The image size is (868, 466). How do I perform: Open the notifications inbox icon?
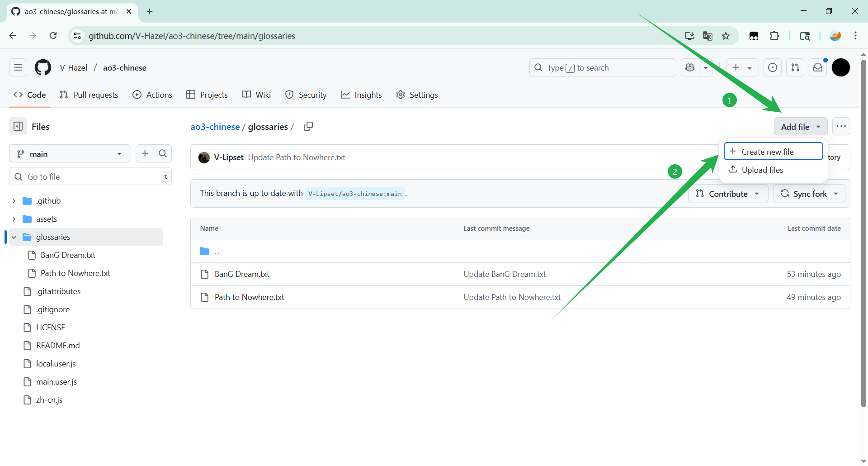(x=818, y=68)
